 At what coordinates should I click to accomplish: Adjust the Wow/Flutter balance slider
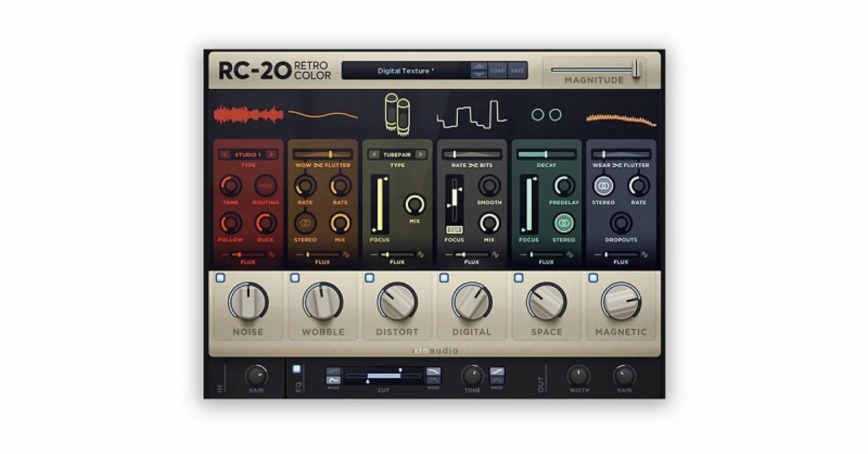pos(323,154)
